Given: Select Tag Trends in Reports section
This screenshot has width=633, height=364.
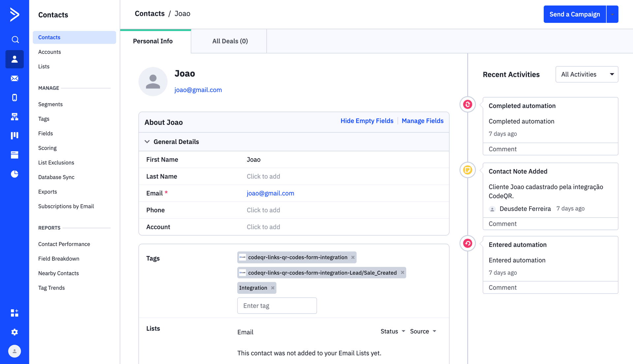Looking at the screenshot, I should click(51, 288).
